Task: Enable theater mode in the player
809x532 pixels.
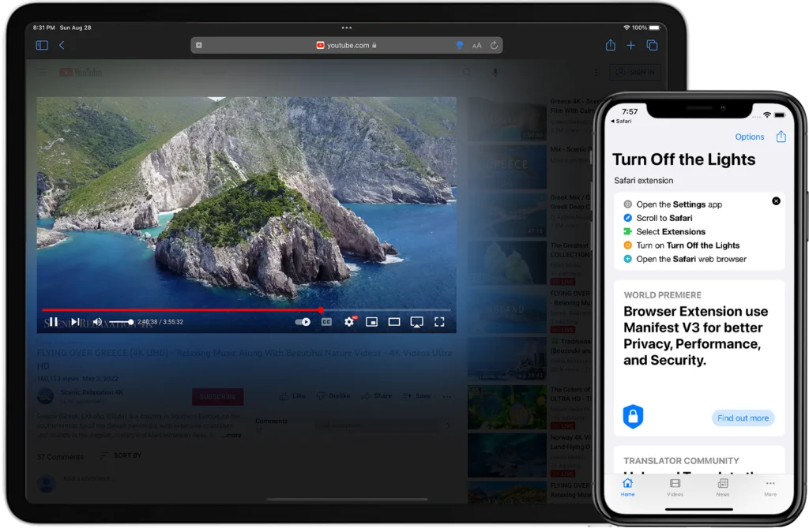Action: [x=394, y=322]
